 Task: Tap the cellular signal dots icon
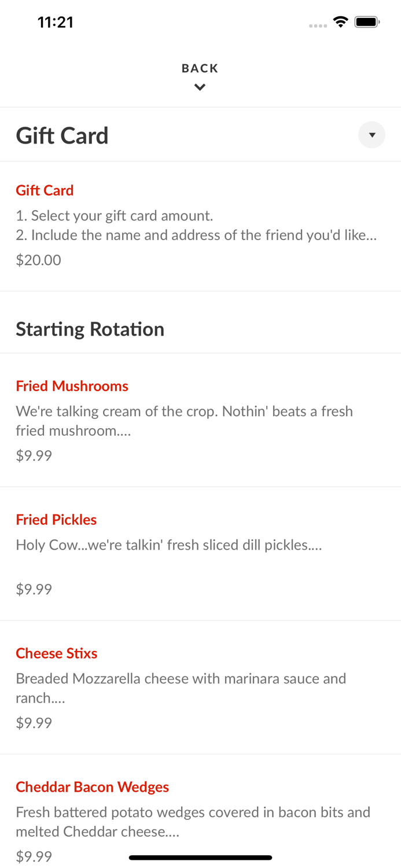[x=318, y=25]
